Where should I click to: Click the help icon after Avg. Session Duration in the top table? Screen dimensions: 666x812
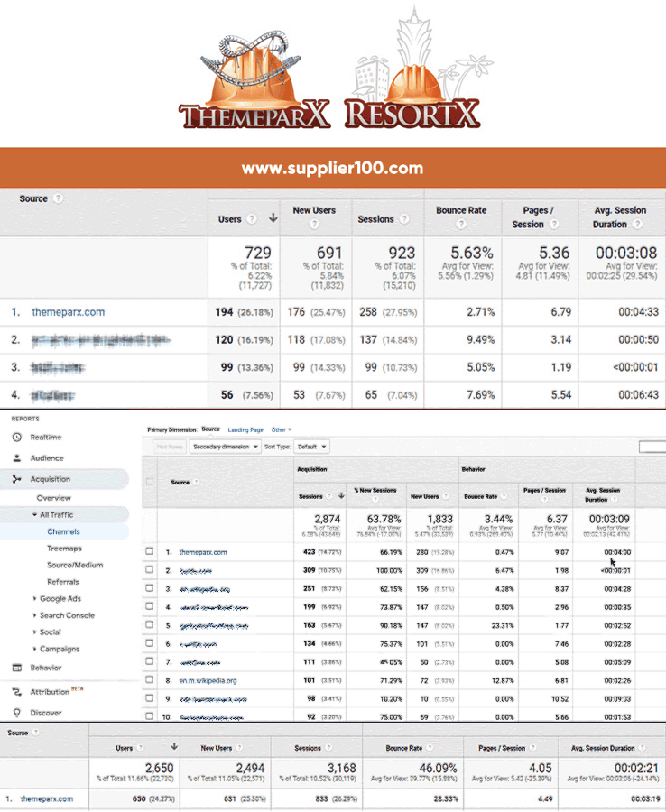pos(637,225)
